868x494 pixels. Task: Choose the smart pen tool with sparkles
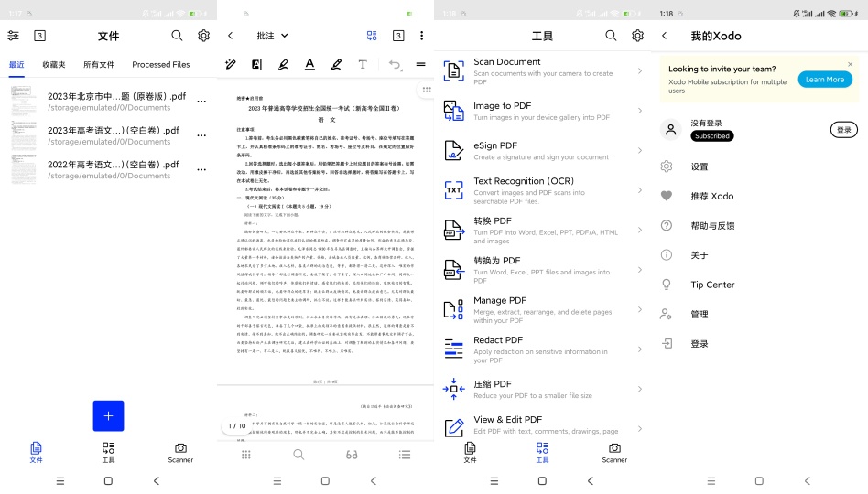[231, 64]
